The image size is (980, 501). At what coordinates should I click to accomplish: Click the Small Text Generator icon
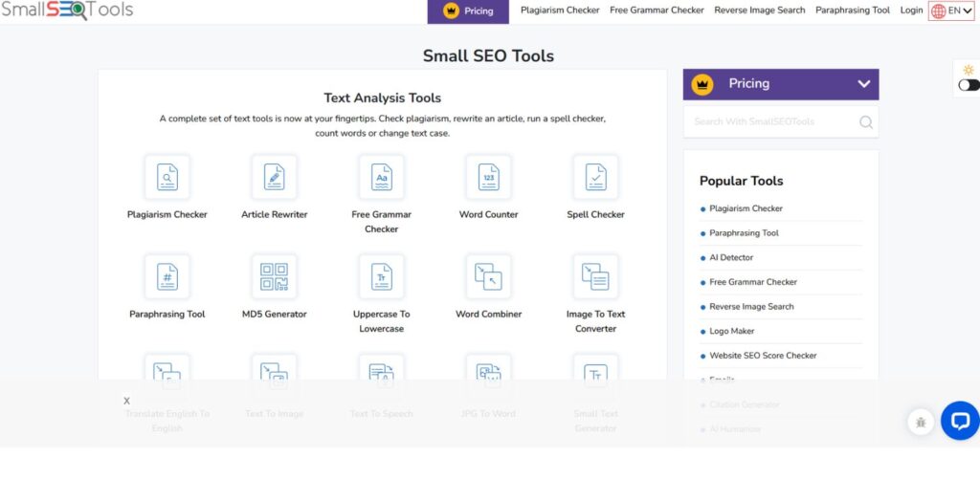[x=595, y=375]
